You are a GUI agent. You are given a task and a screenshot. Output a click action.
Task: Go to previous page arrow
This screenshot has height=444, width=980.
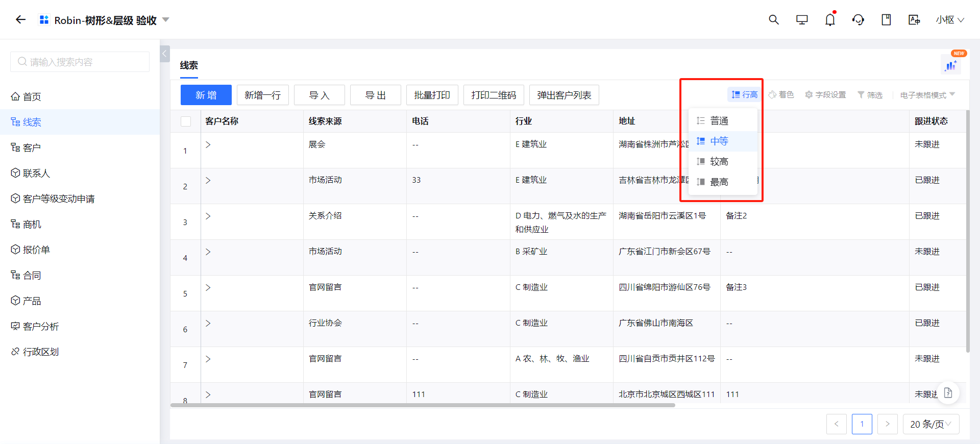click(x=837, y=424)
